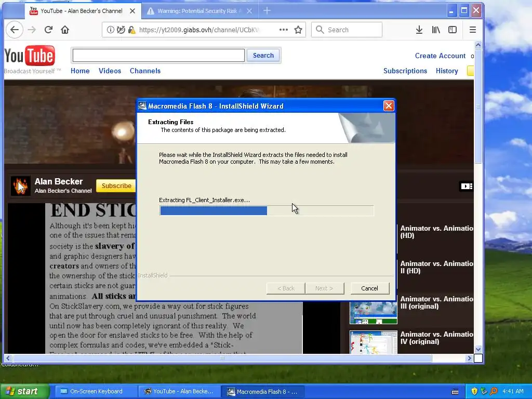Go back using Firefox back arrow
Screen dimensions: 532x399
click(x=14, y=30)
